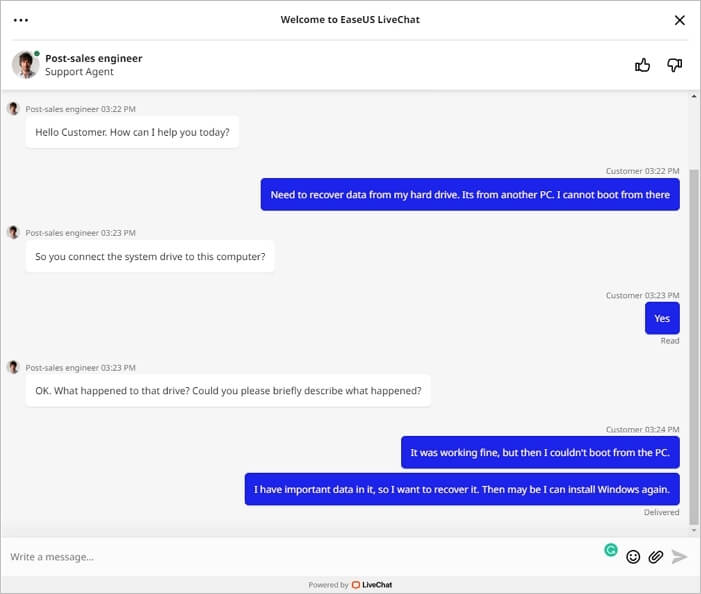Screen dimensions: 701x594
Task: Attach a file with paperclip icon
Action: [x=656, y=557]
